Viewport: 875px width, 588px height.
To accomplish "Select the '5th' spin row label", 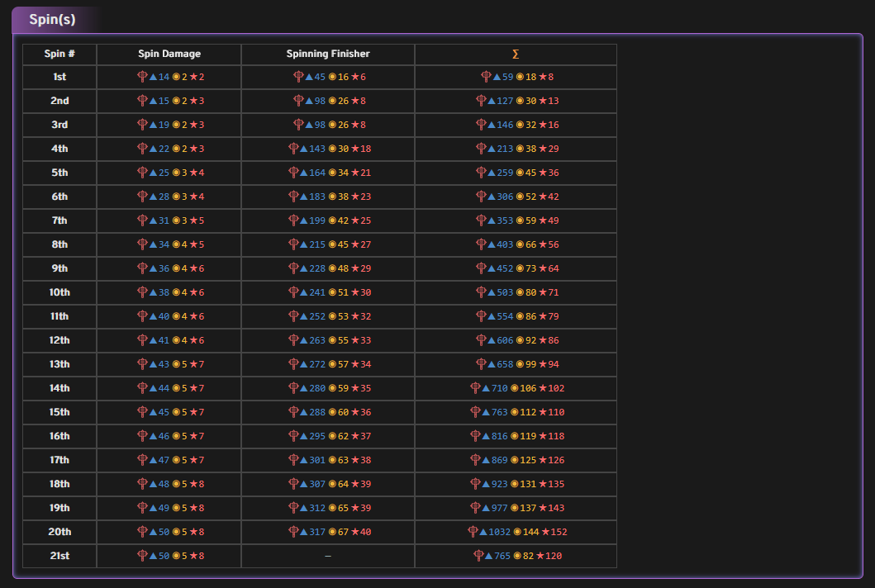I will [59, 173].
